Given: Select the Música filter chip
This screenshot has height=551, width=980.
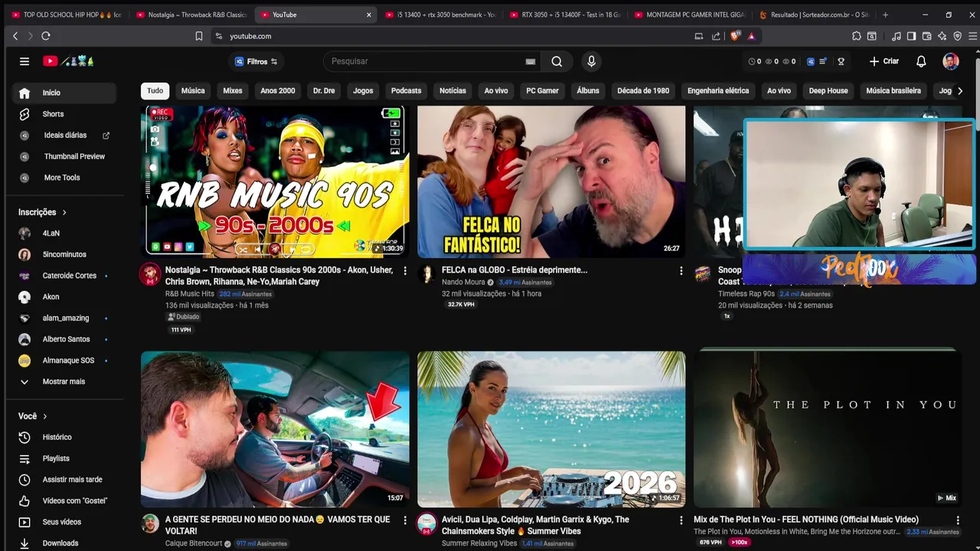Looking at the screenshot, I should coord(193,91).
